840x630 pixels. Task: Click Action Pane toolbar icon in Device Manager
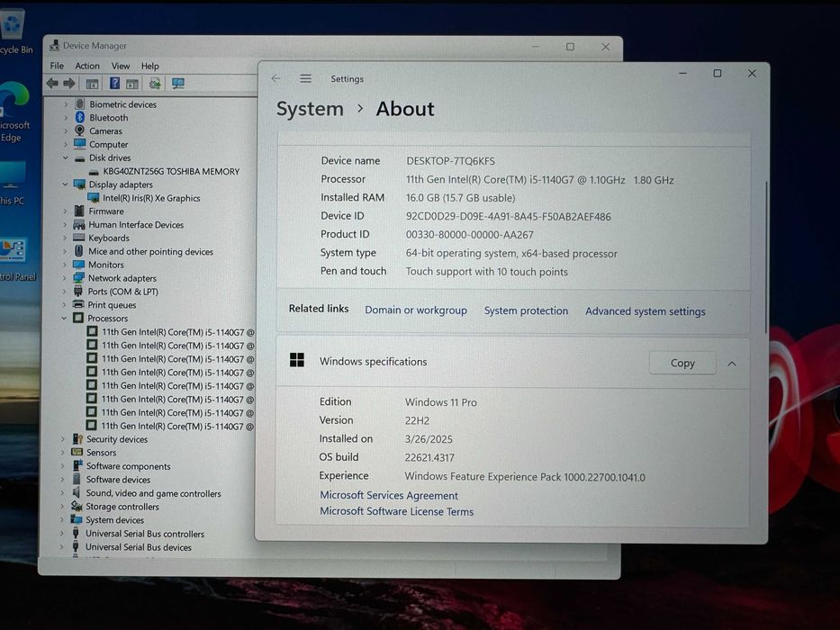(x=132, y=84)
